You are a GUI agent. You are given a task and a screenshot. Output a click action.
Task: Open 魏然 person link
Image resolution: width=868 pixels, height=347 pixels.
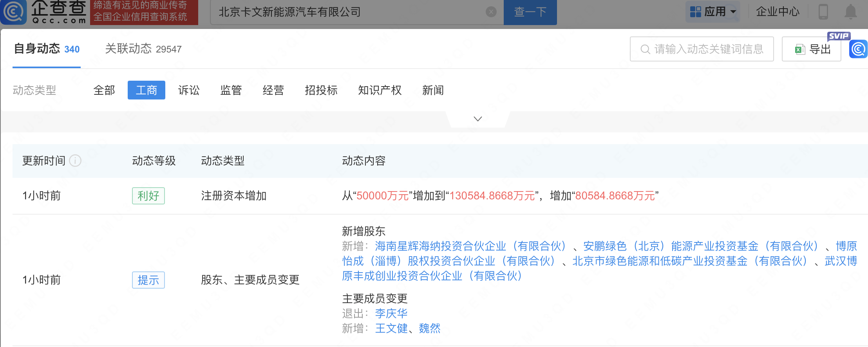[430, 328]
